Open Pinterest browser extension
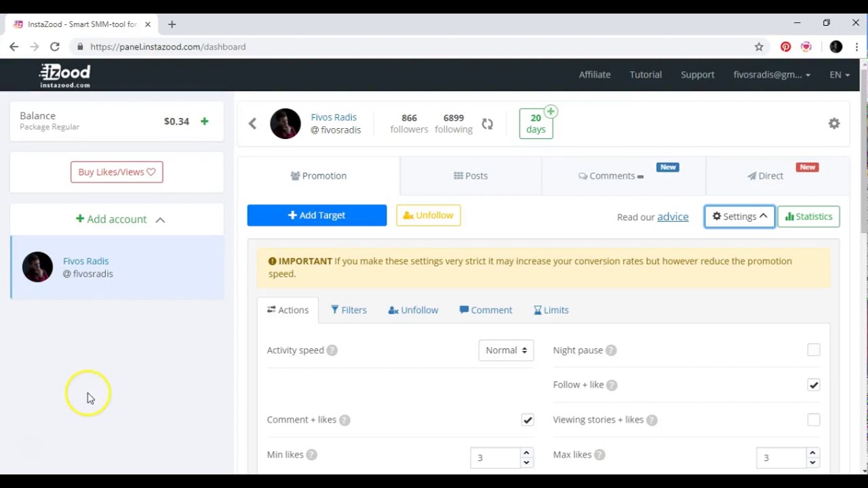This screenshot has width=868, height=488. (785, 47)
